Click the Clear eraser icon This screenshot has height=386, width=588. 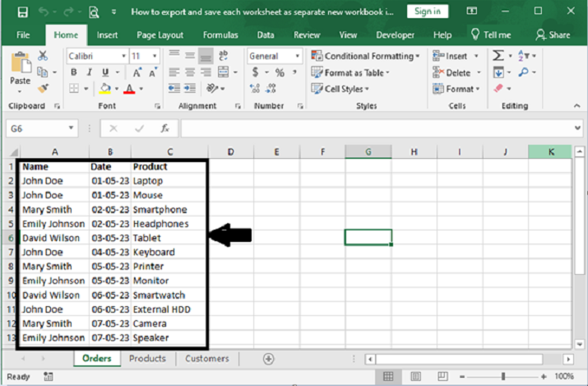click(x=498, y=89)
